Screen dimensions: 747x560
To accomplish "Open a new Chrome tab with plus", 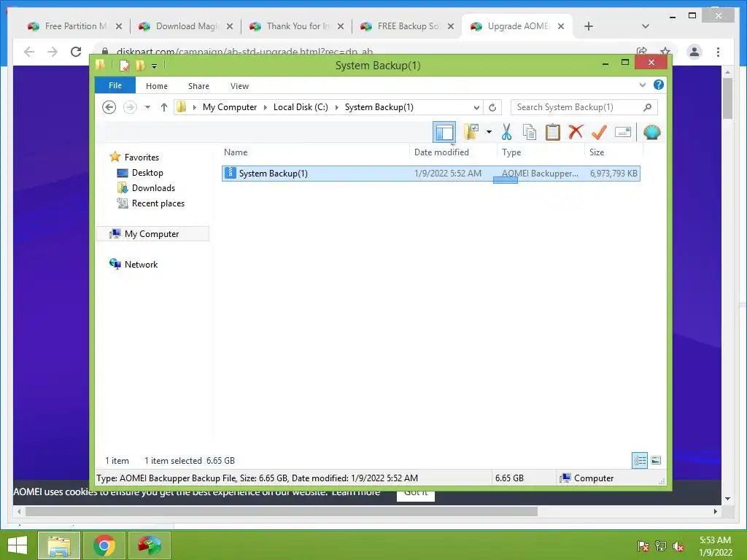I will tap(589, 26).
